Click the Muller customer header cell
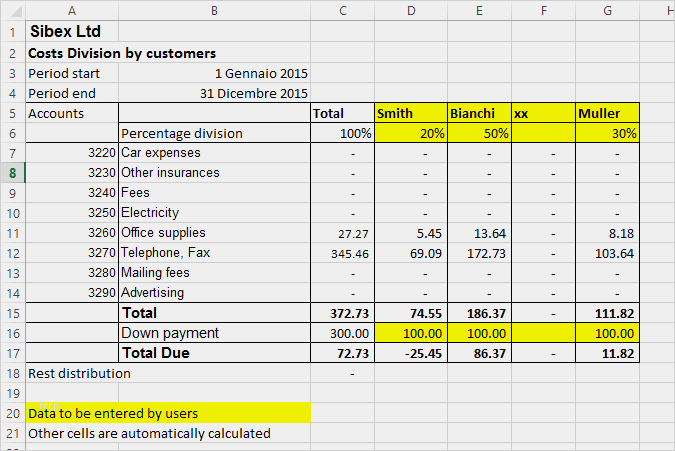Image resolution: width=675 pixels, height=451 pixels. tap(608, 113)
